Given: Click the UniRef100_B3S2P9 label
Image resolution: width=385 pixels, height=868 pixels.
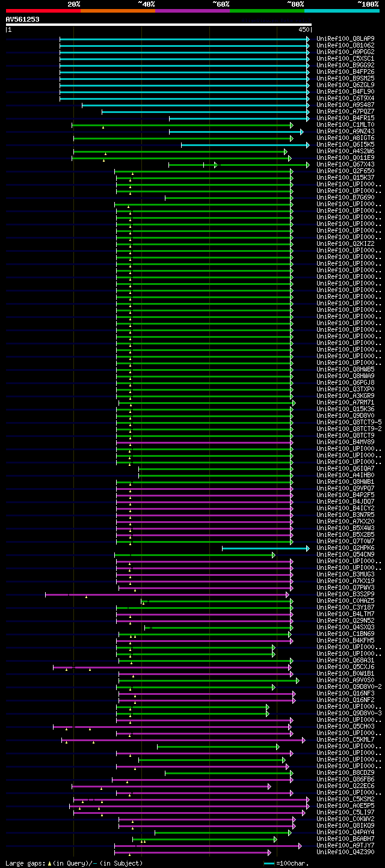Looking at the screenshot, I should tap(345, 594).
